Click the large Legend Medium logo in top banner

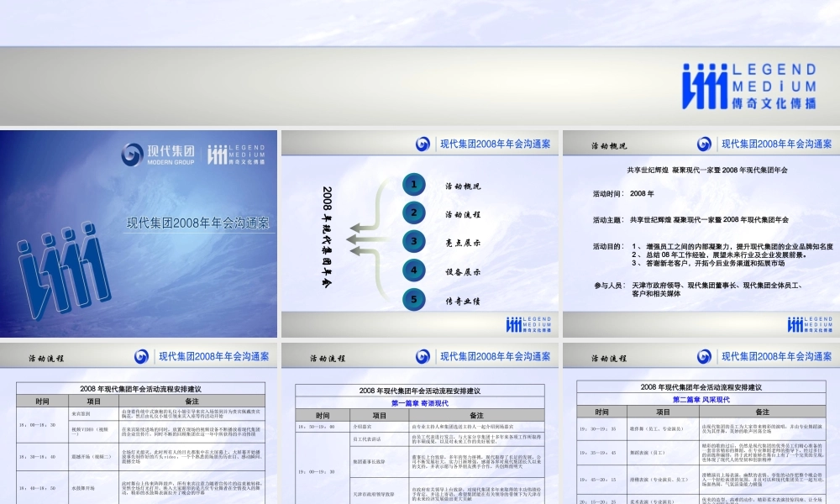coord(749,87)
